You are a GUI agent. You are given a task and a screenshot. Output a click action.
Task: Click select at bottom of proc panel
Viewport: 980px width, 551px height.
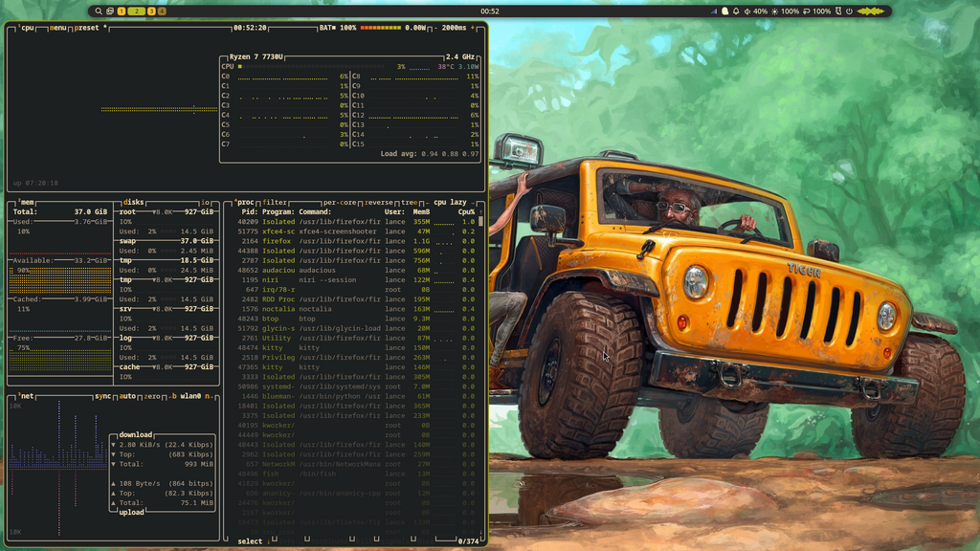coord(250,541)
